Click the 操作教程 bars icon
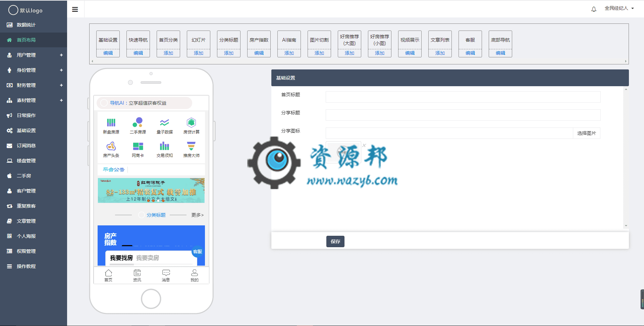This screenshot has width=644, height=326. coord(10,266)
